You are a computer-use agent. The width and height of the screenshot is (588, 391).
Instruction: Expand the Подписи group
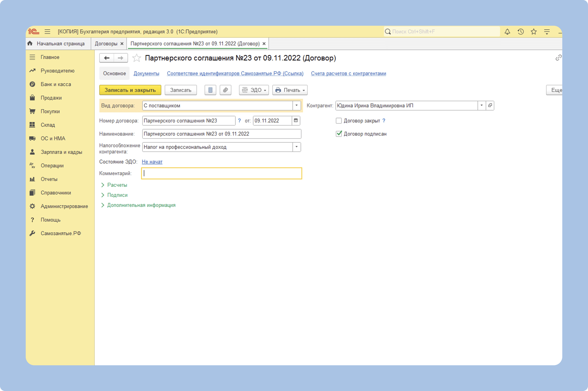pyautogui.click(x=114, y=195)
